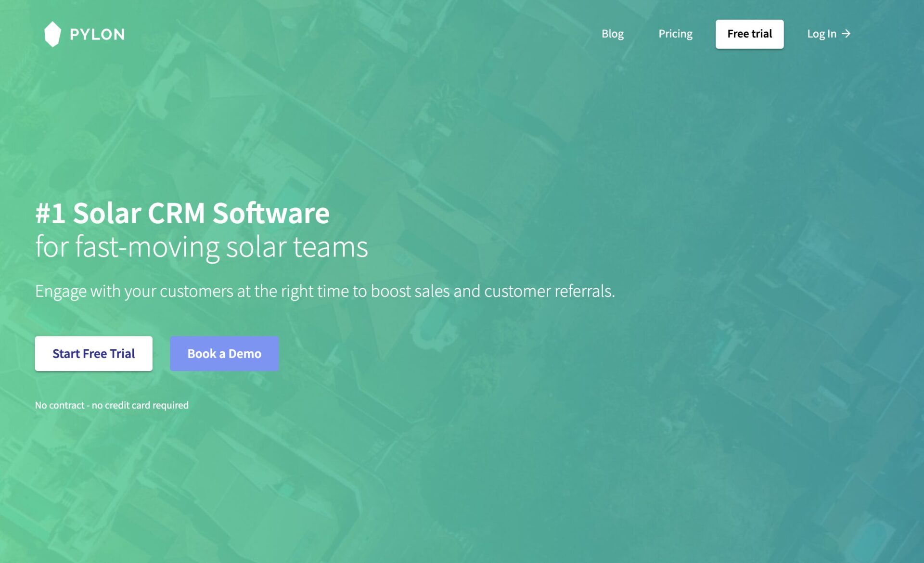Click the white highlighted Free trial nav item

click(749, 34)
